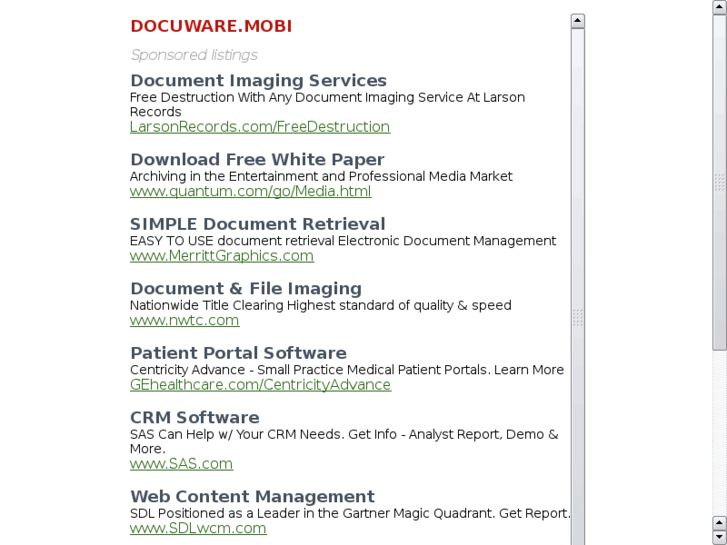Open SIMPLE Document Retrieval heading
The image size is (727, 545).
257,224
